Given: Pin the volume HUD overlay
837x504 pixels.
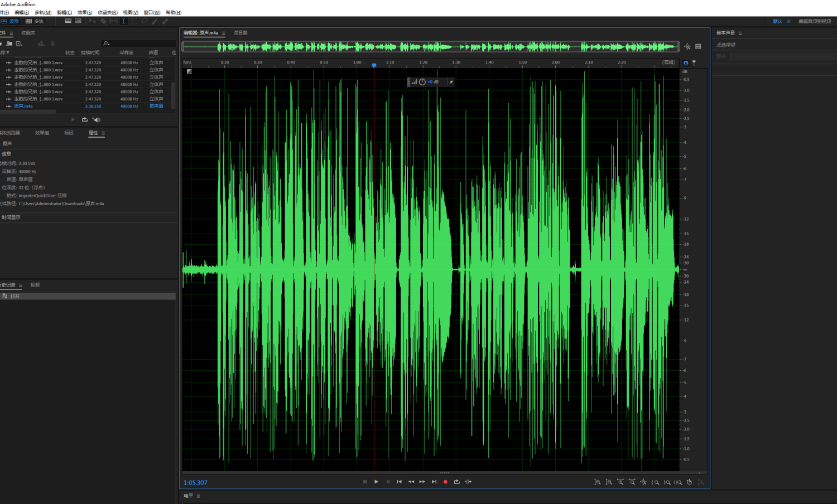Looking at the screenshot, I should 451,82.
